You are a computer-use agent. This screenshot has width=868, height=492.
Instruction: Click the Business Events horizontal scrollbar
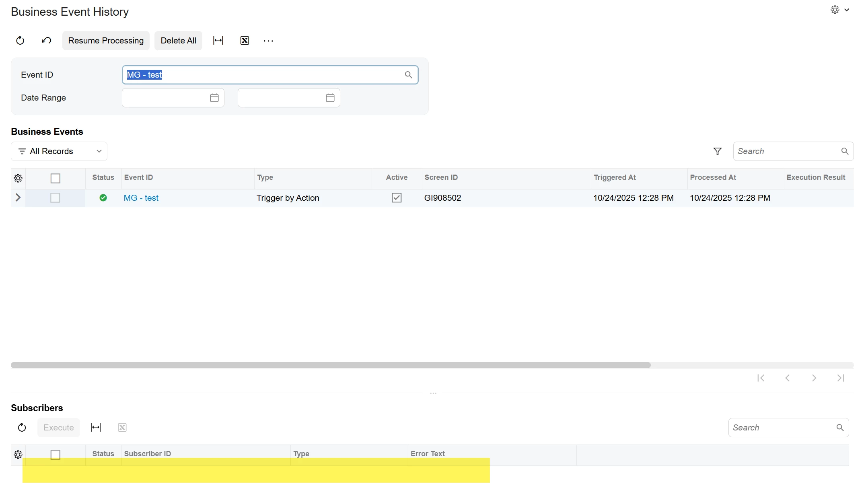pyautogui.click(x=330, y=365)
